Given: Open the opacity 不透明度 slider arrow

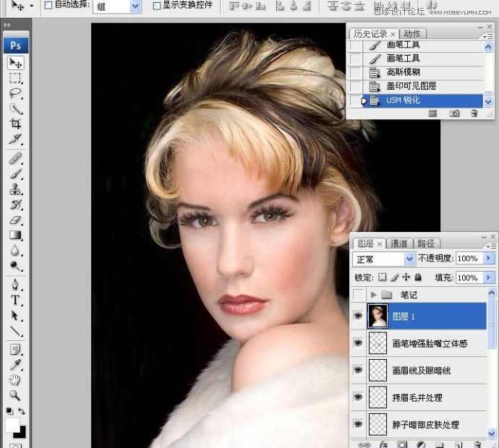Looking at the screenshot, I should click(489, 259).
